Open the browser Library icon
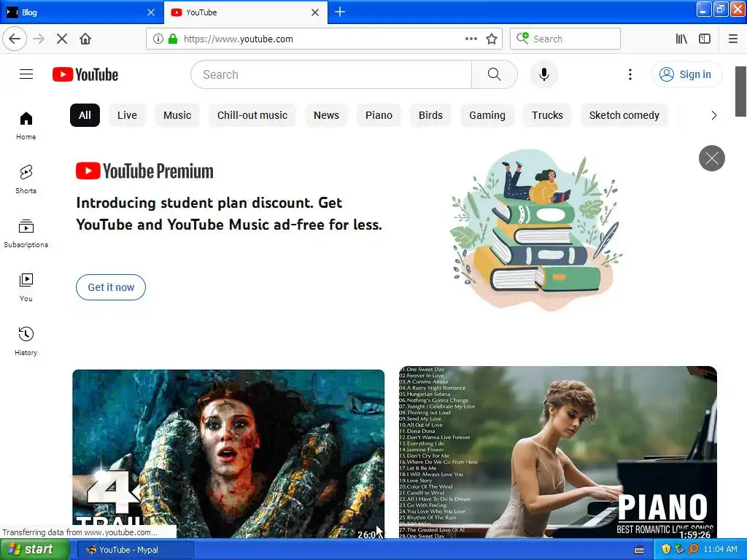Viewport: 747px width, 560px height. click(681, 39)
